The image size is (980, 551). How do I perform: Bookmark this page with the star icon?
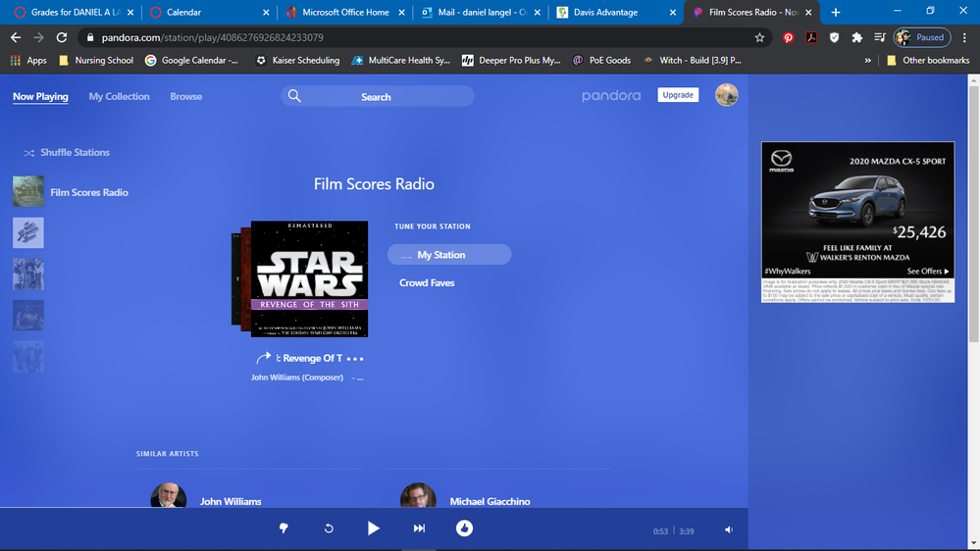click(x=759, y=37)
